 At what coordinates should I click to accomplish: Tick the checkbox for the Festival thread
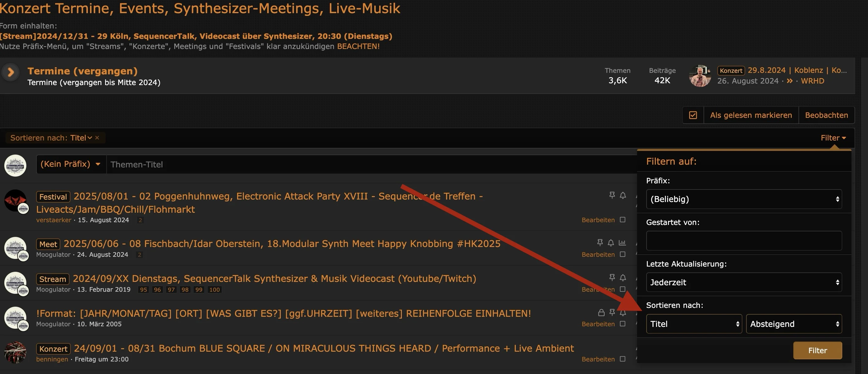tap(623, 219)
